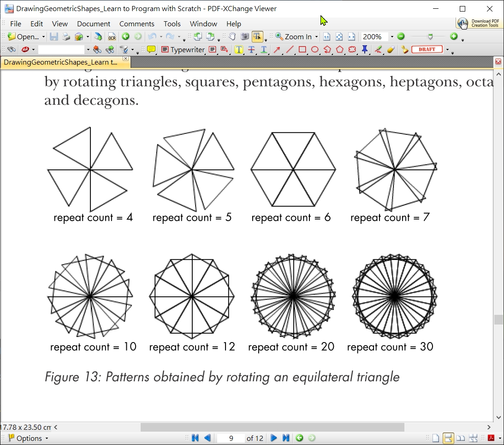The height and width of the screenshot is (445, 504).
Task: Toggle Fit Width view
Action: coord(351,36)
